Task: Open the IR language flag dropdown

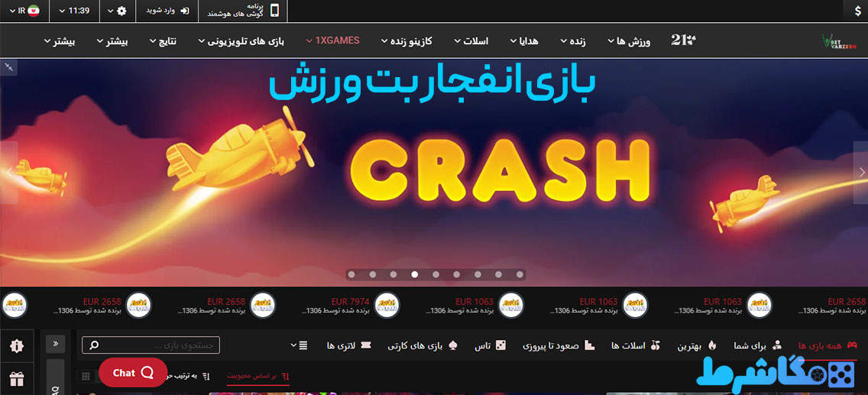Action: click(x=24, y=11)
